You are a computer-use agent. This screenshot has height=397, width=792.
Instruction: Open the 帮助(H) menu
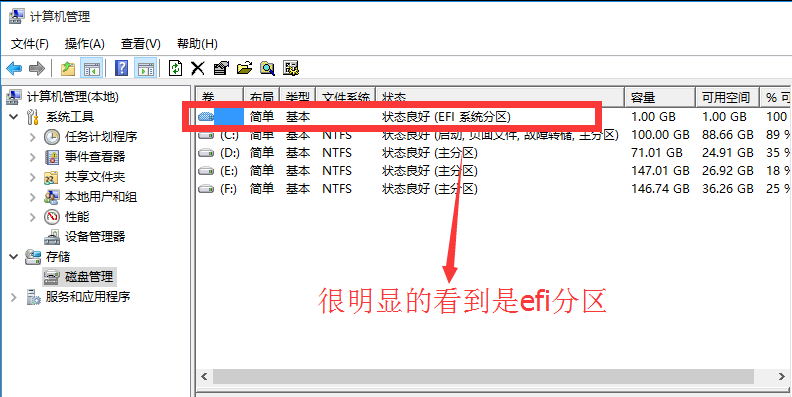tap(197, 43)
